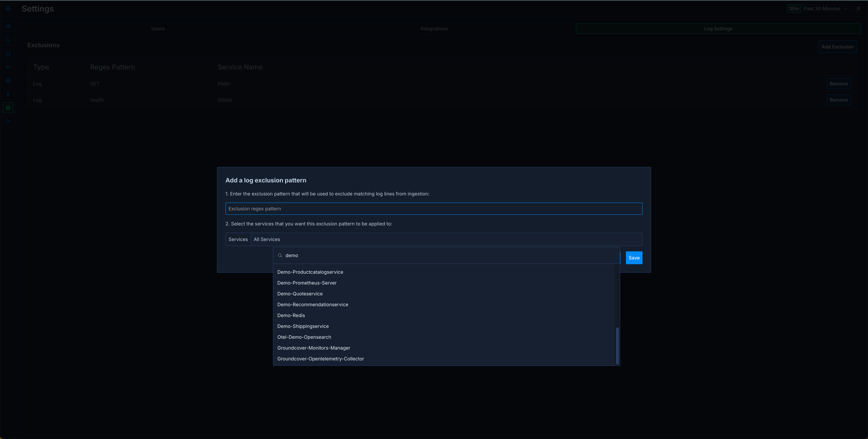The width and height of the screenshot is (868, 439).
Task: Click the Service Name column header
Action: 240,67
